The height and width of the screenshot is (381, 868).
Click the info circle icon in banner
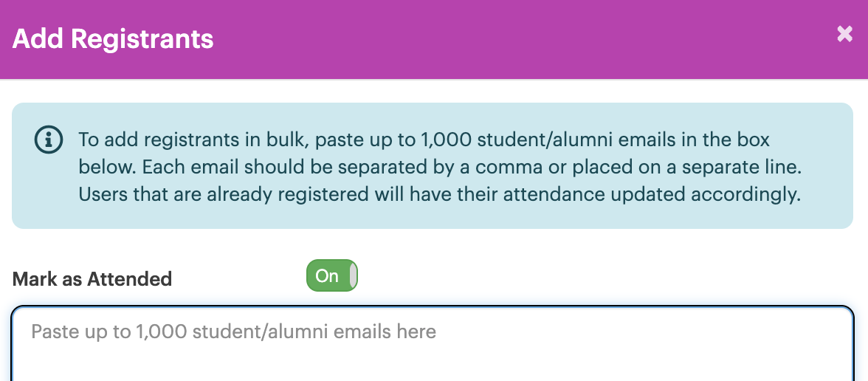pyautogui.click(x=49, y=140)
